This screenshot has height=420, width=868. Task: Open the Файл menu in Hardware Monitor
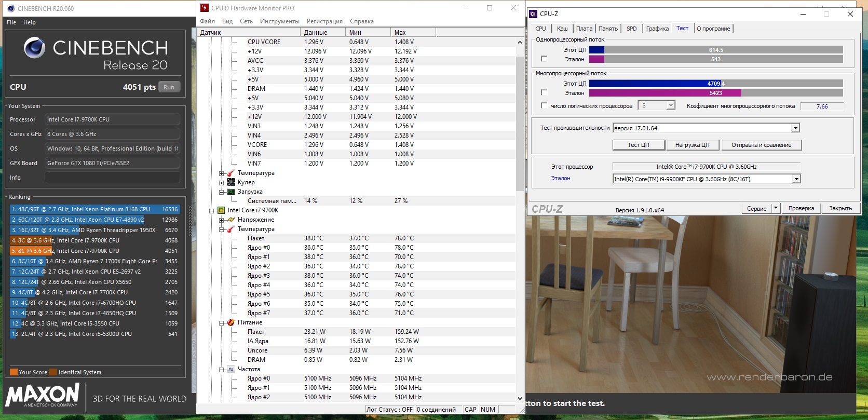tap(207, 21)
